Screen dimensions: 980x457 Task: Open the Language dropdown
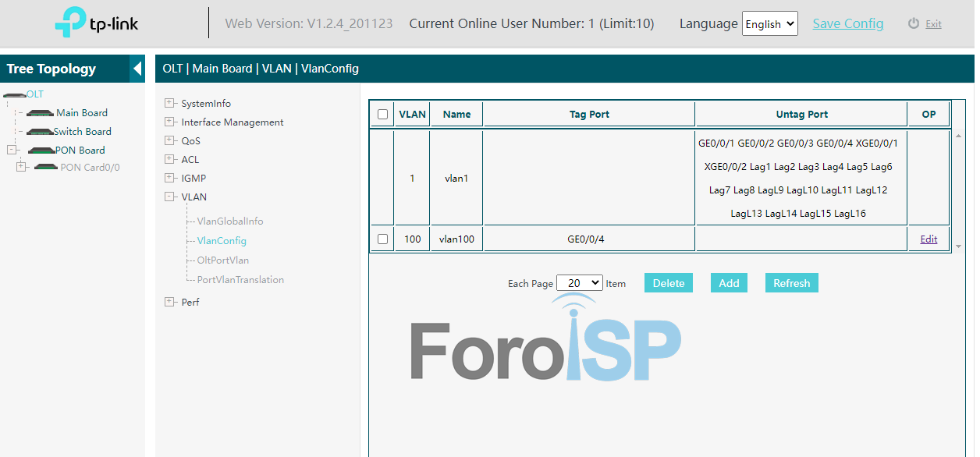[x=769, y=24]
